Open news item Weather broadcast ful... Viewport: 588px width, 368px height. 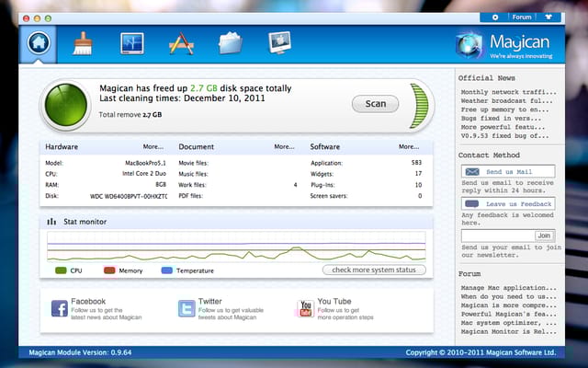click(x=506, y=100)
